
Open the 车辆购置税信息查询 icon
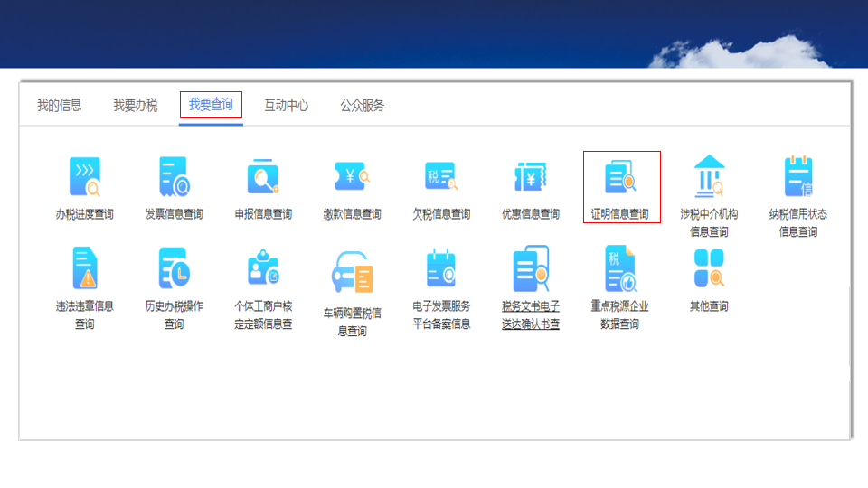pyautogui.click(x=352, y=272)
